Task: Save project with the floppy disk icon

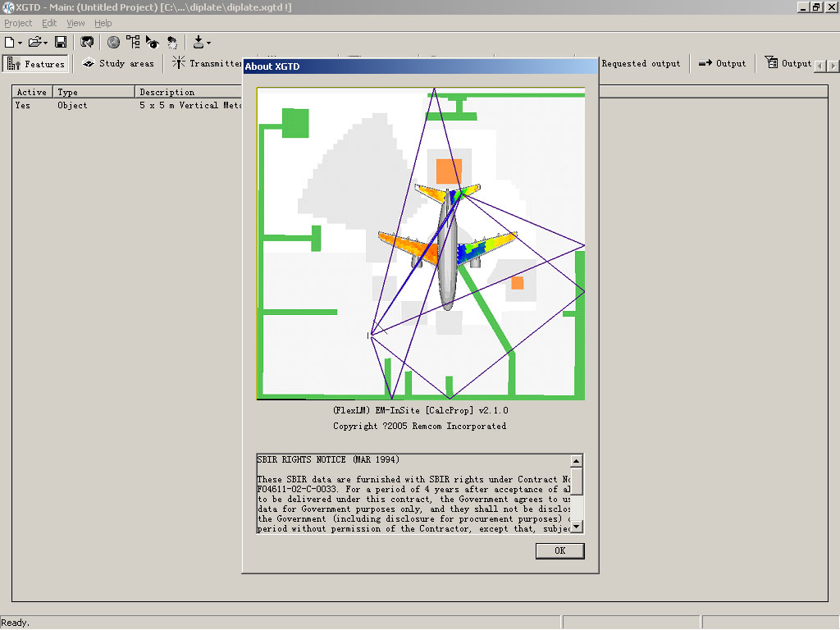Action: click(61, 43)
